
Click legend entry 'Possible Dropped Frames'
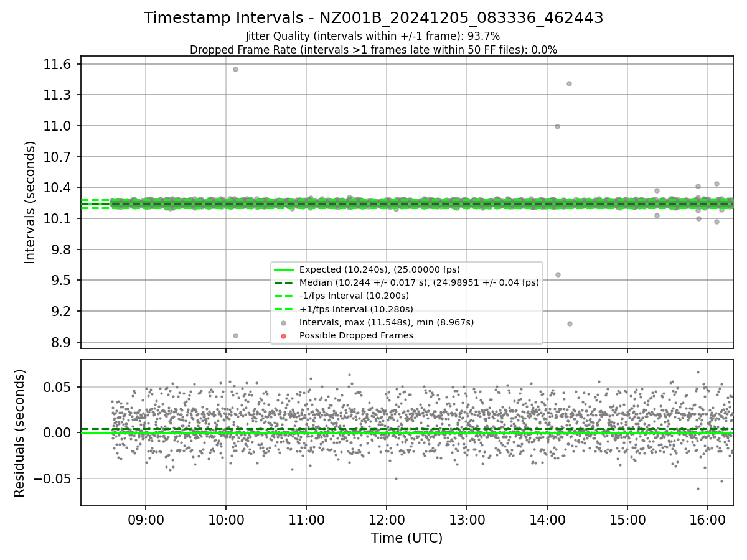(356, 335)
